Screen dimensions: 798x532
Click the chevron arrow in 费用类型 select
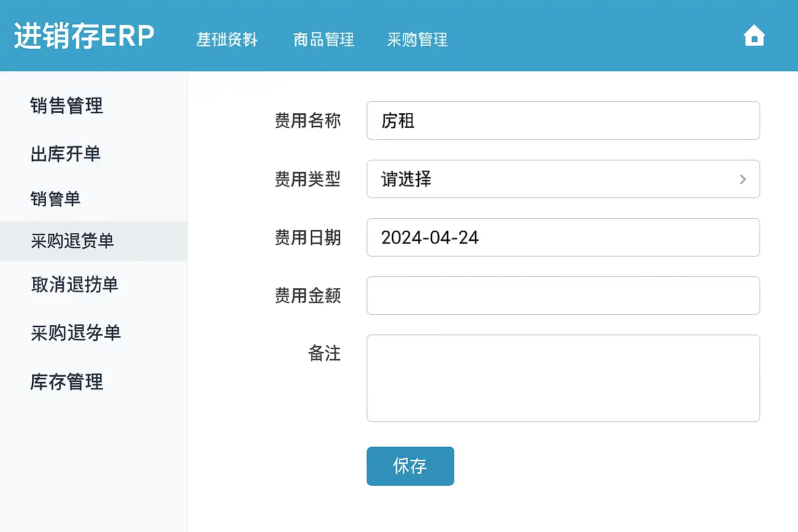742,179
